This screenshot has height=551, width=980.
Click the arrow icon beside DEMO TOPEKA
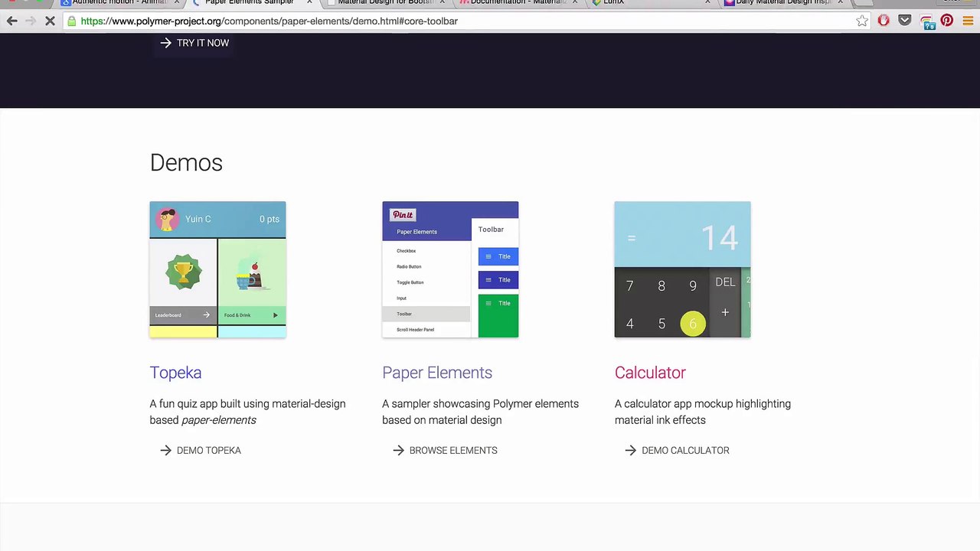[165, 451]
